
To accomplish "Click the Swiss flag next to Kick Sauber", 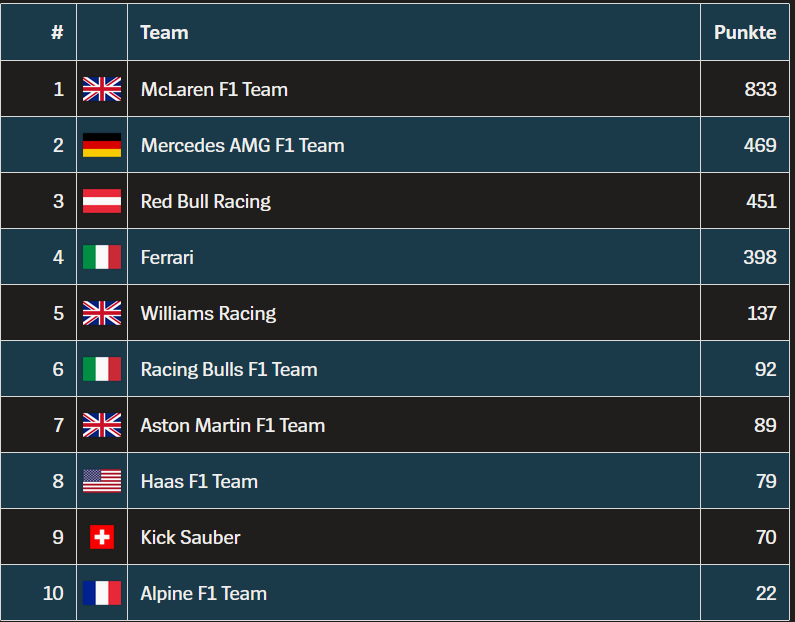I will click(102, 537).
